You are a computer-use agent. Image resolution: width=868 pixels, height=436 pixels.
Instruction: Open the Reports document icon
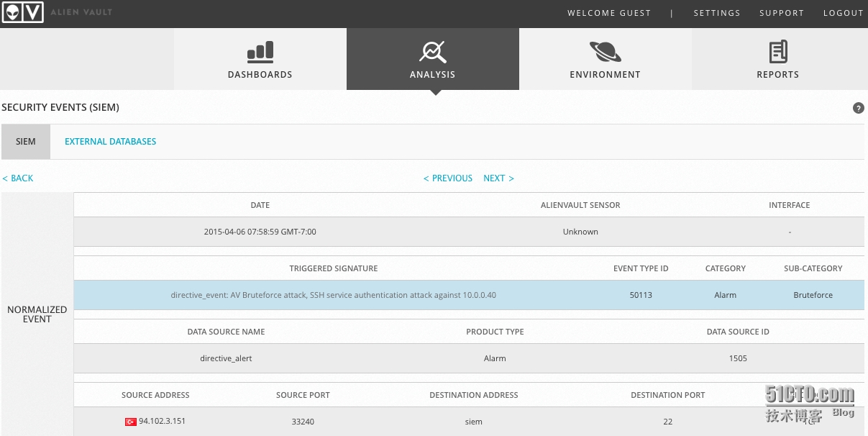pyautogui.click(x=777, y=52)
